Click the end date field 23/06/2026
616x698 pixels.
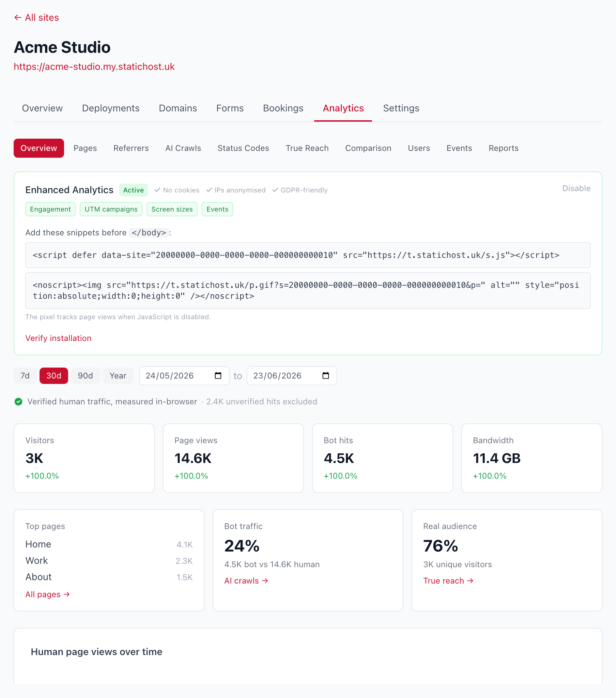pyautogui.click(x=292, y=376)
